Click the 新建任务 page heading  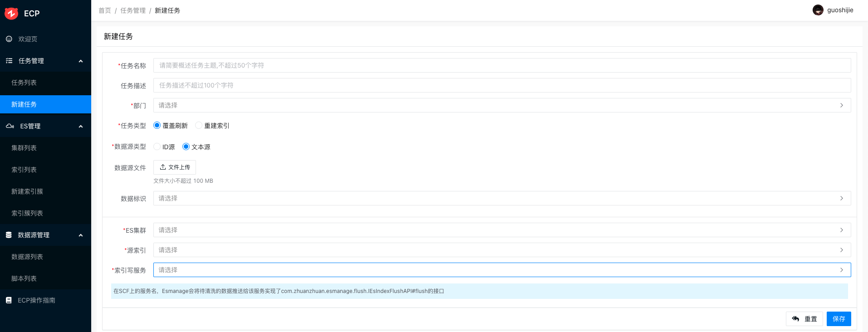[118, 36]
